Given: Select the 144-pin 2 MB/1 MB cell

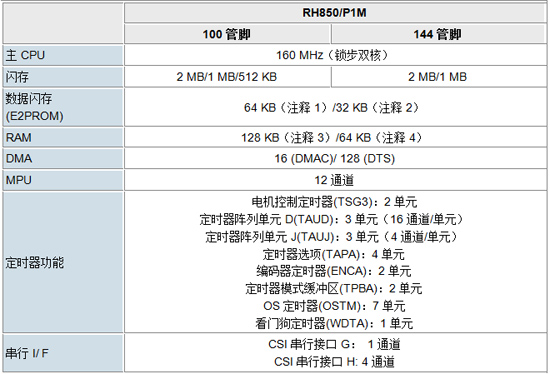Looking at the screenshot, I should tap(438, 76).
